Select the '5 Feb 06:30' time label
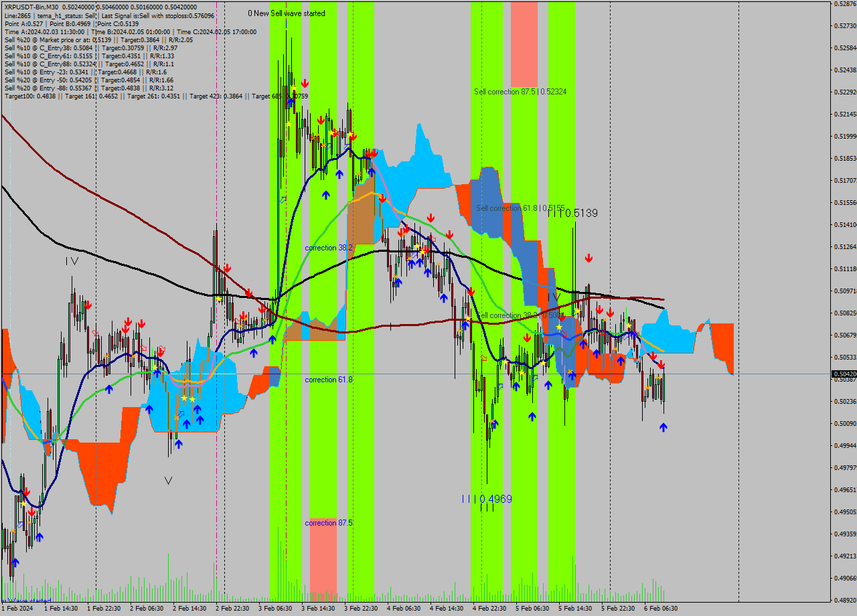857x616 pixels. point(532,609)
